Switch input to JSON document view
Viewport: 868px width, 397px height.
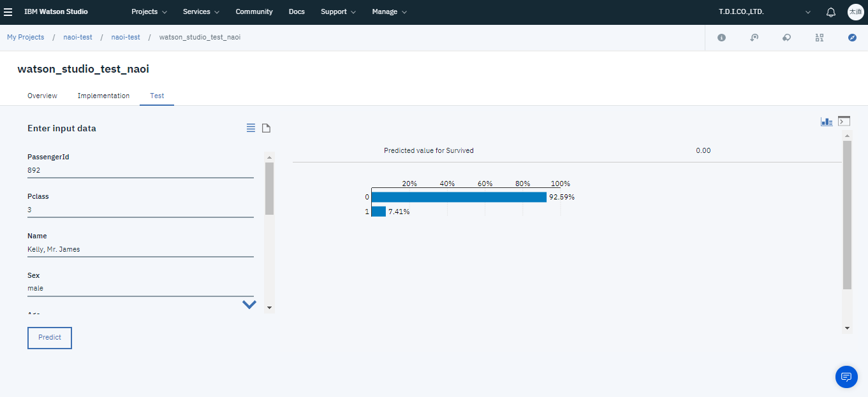click(x=267, y=128)
